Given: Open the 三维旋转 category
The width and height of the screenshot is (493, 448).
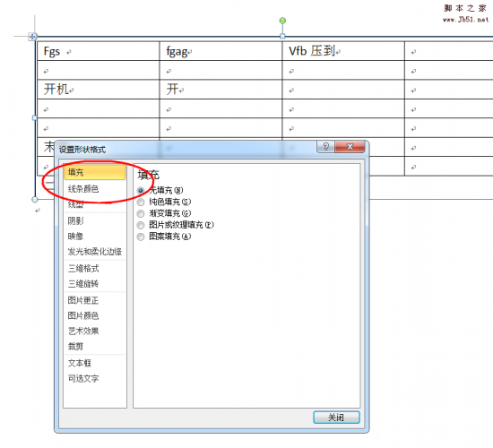Looking at the screenshot, I should coord(95,284).
